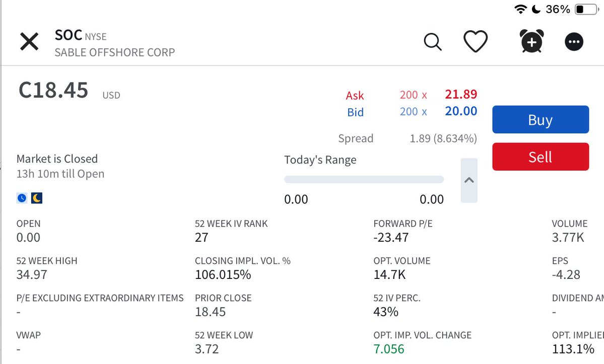Collapse the quote panel with chevron up
Viewport: 604px width, 364px height.
pyautogui.click(x=469, y=180)
